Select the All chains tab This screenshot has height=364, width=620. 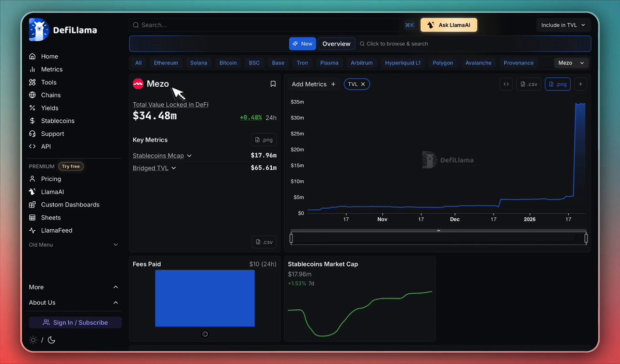coord(138,63)
